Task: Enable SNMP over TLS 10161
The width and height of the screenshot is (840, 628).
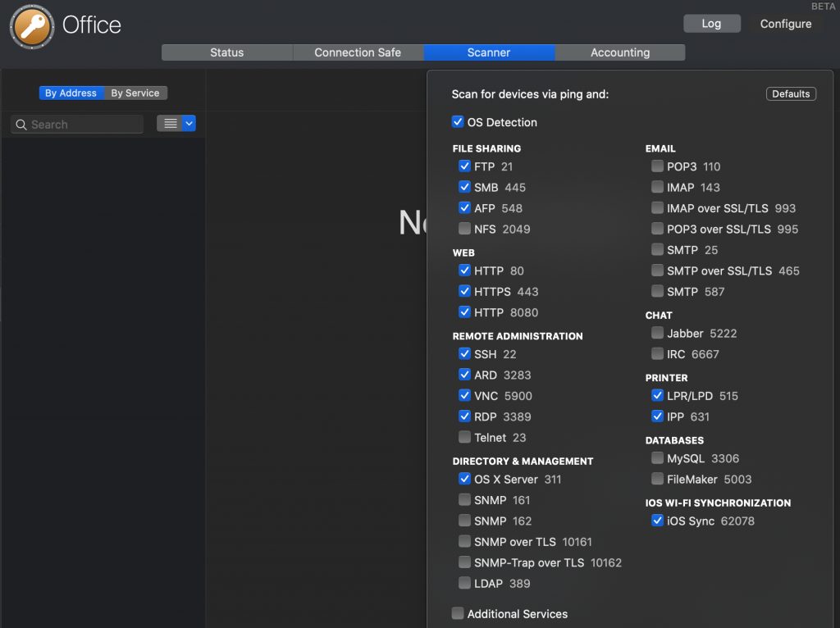Action: [x=464, y=542]
